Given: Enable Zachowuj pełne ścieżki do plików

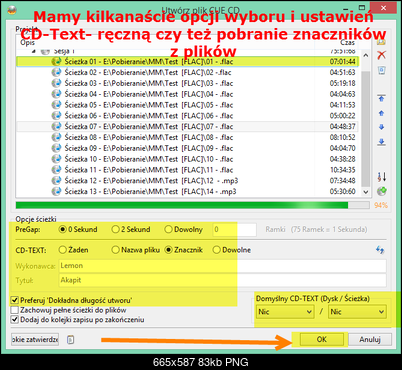Looking at the screenshot, I should (x=15, y=310).
